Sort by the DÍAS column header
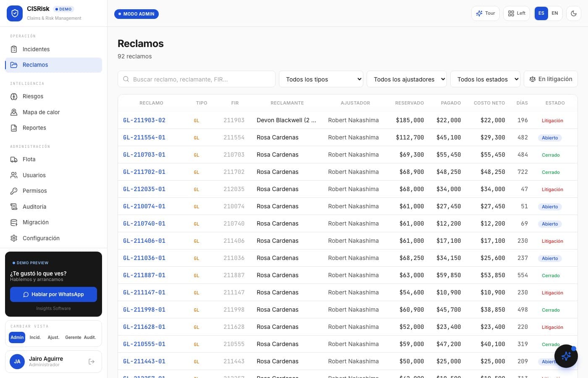This screenshot has height=378, width=588. 522,103
